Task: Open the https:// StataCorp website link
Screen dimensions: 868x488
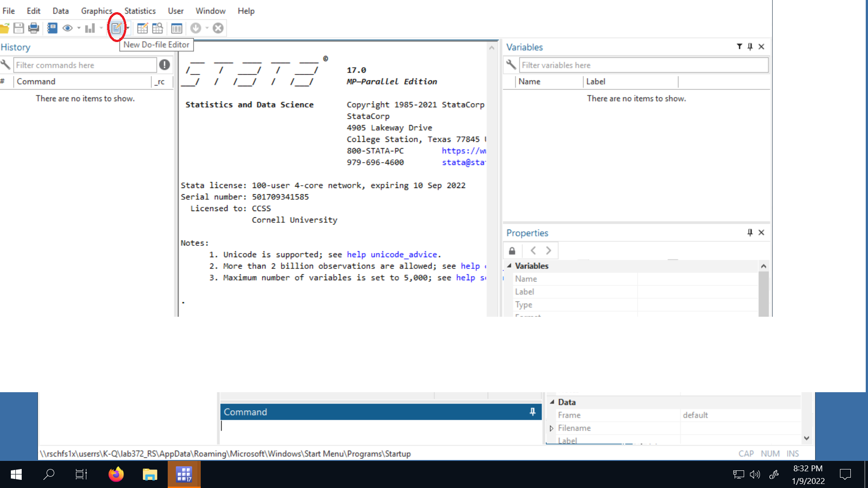Action: (464, 151)
